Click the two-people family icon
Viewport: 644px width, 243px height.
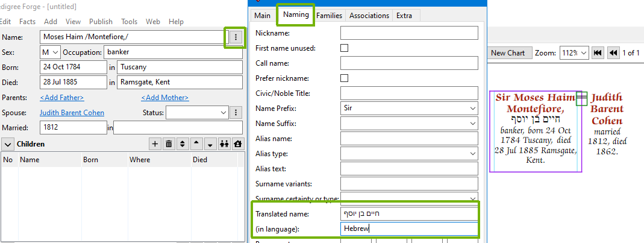tap(224, 144)
